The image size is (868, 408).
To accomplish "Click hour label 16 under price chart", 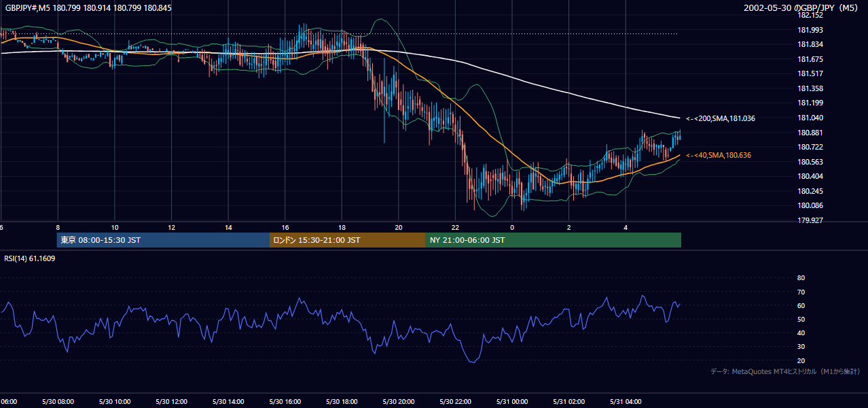I will [x=285, y=227].
